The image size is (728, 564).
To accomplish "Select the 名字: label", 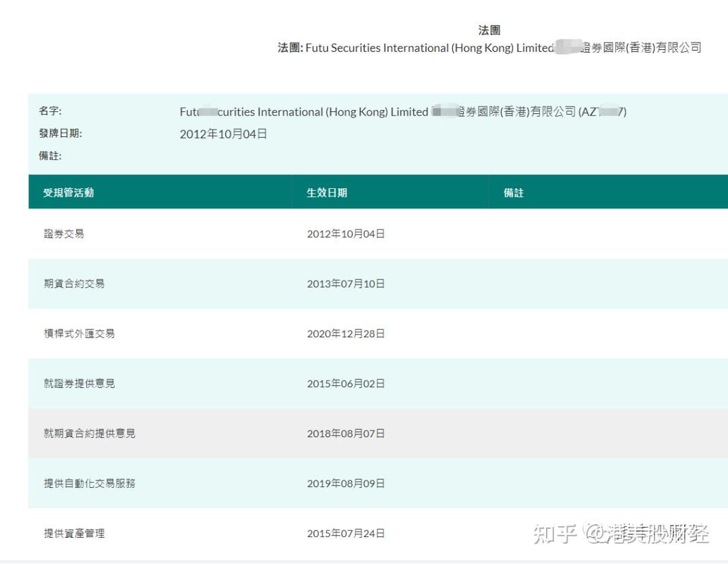I will pyautogui.click(x=50, y=111).
